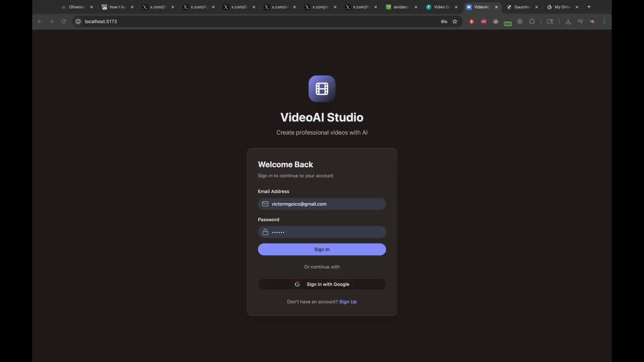Open the three-dot browser menu
This screenshot has width=644, height=362.
(604, 21)
